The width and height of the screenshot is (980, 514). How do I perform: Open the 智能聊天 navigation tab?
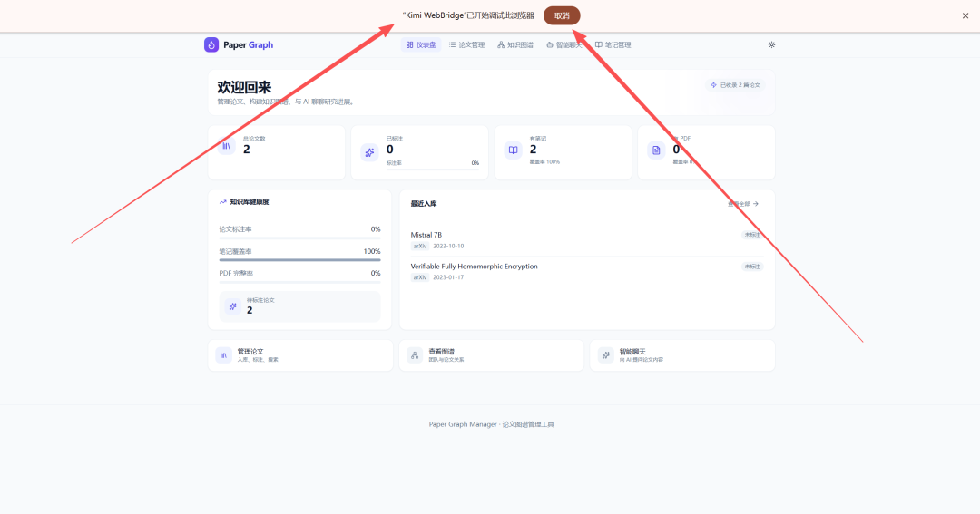pyautogui.click(x=563, y=44)
